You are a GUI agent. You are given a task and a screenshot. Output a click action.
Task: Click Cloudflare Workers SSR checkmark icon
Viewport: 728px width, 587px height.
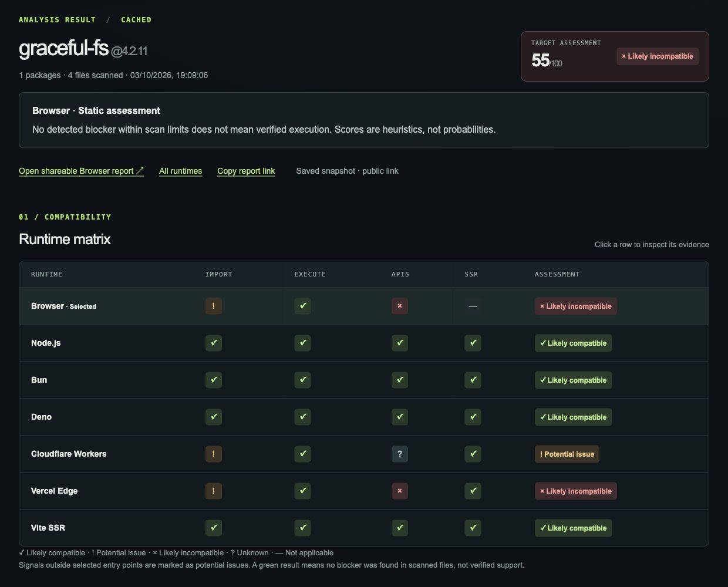tap(473, 454)
